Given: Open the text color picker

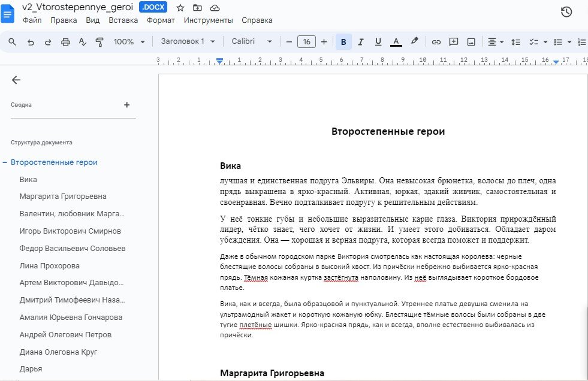Looking at the screenshot, I should pos(396,41).
